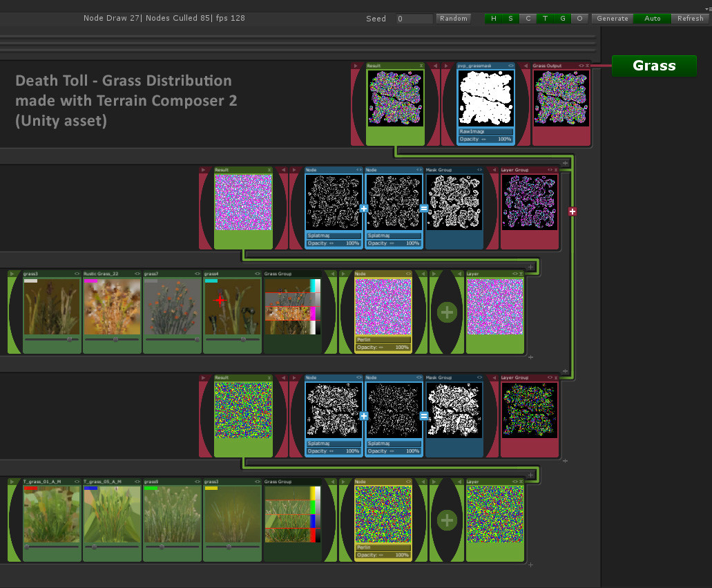712x588 pixels.
Task: Close the pink noise Result node
Action: click(x=269, y=170)
